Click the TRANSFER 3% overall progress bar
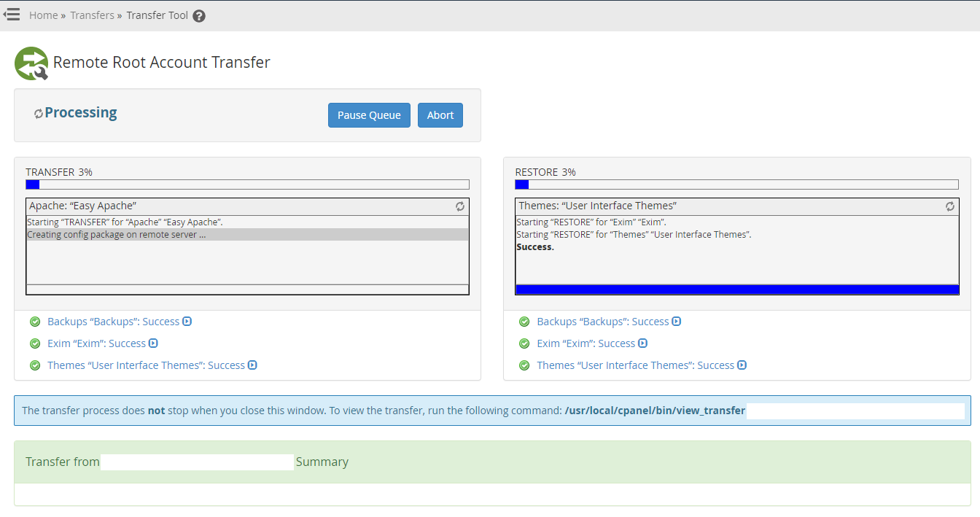The height and width of the screenshot is (517, 980). coord(247,184)
